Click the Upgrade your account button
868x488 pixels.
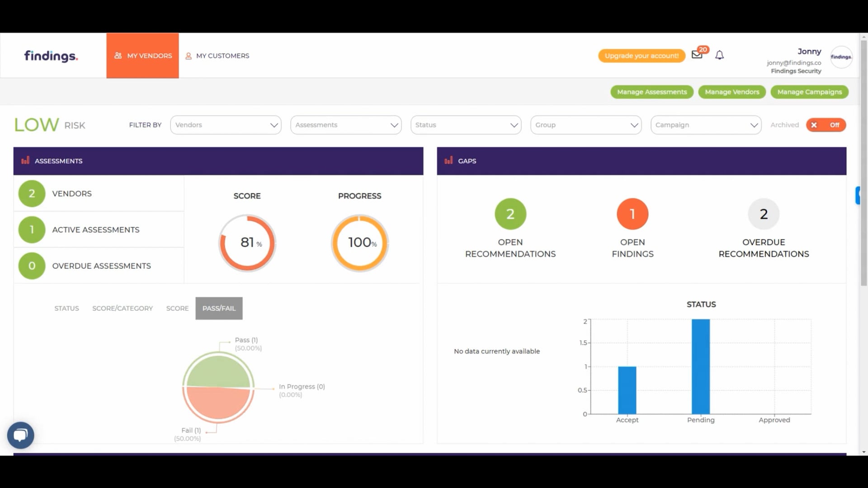(642, 56)
